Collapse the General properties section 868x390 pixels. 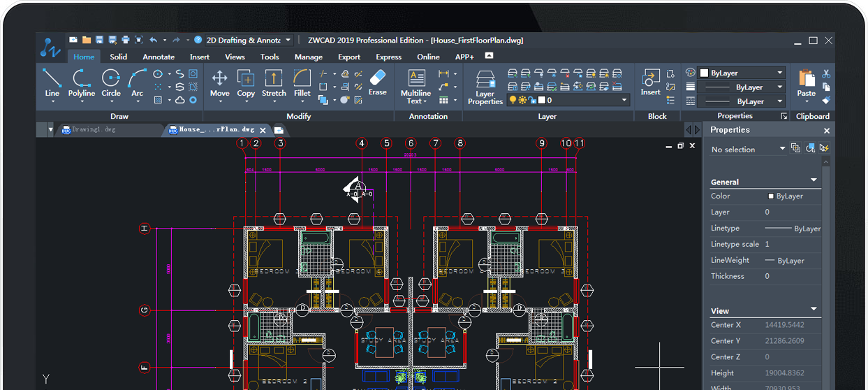814,180
